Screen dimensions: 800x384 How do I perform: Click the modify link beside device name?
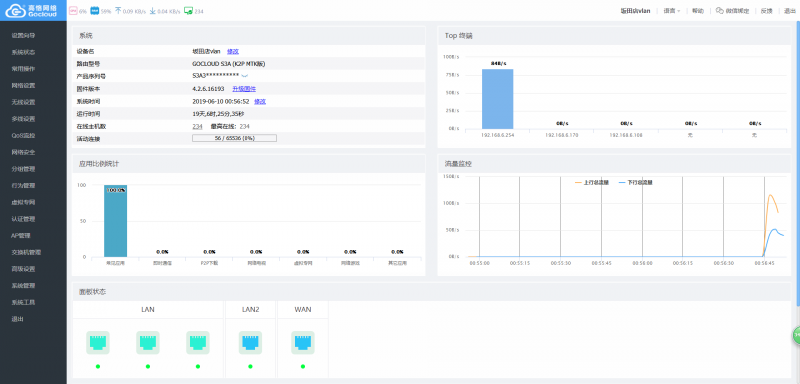pos(233,51)
